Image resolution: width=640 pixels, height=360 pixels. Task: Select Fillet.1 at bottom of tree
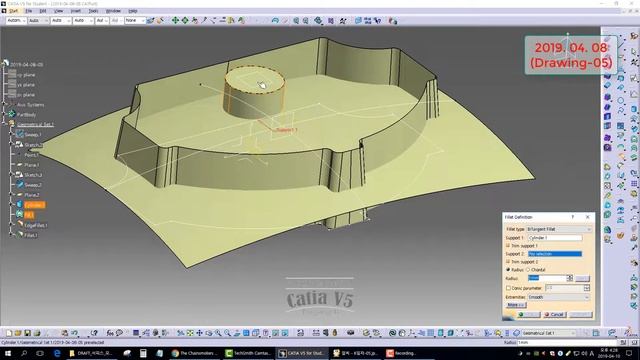tap(31, 236)
